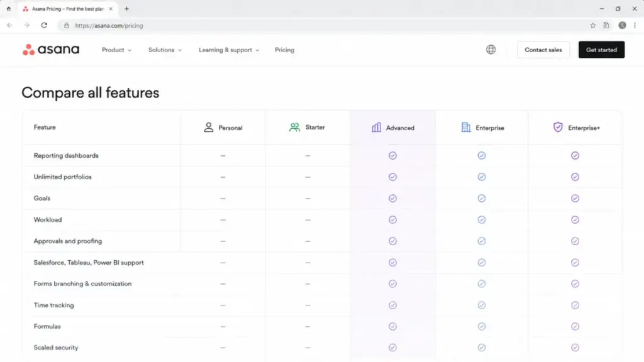Image resolution: width=644 pixels, height=362 pixels.
Task: Click Forms branching & customization label
Action: [x=82, y=283]
